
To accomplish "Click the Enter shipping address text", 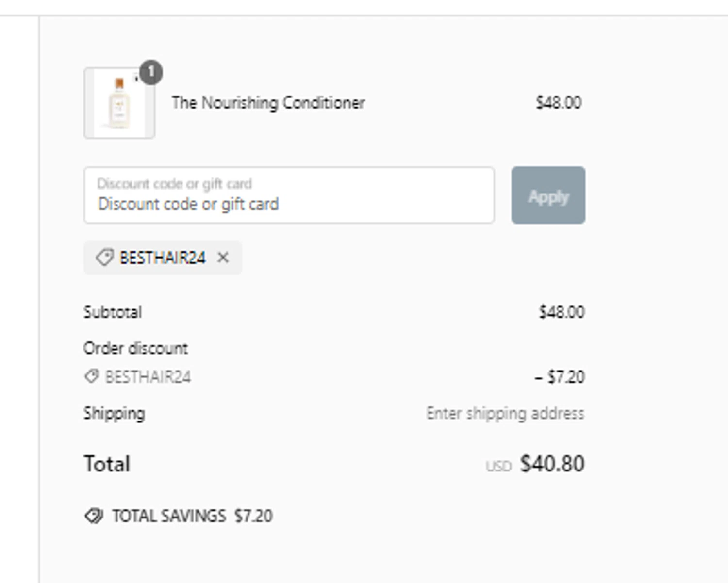I will point(505,413).
